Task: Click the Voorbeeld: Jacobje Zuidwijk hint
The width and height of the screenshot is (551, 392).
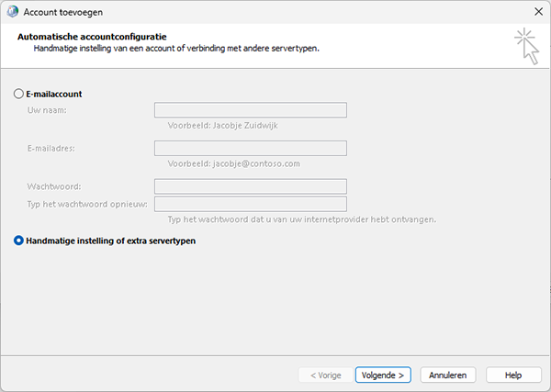Action: tap(223, 126)
